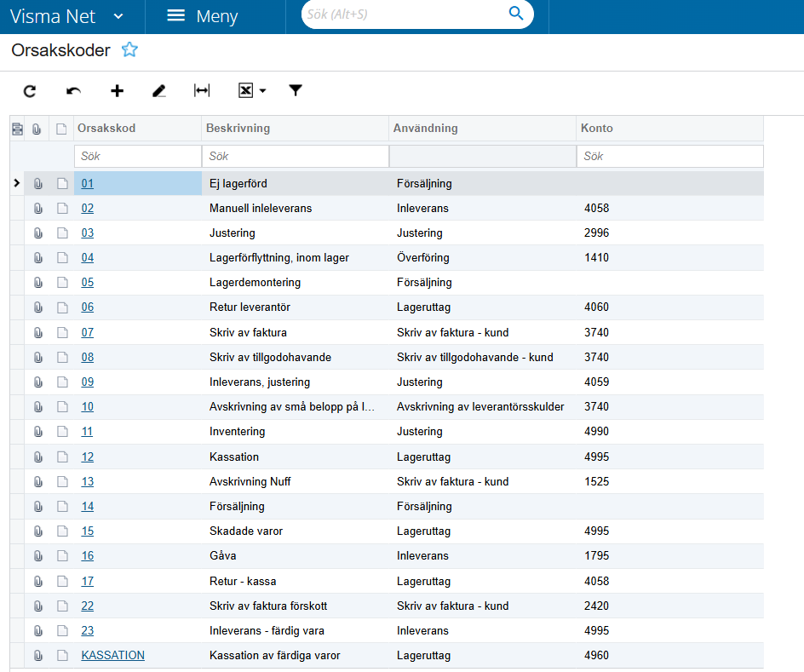Click the attachment paperclip header icon

[x=37, y=129]
